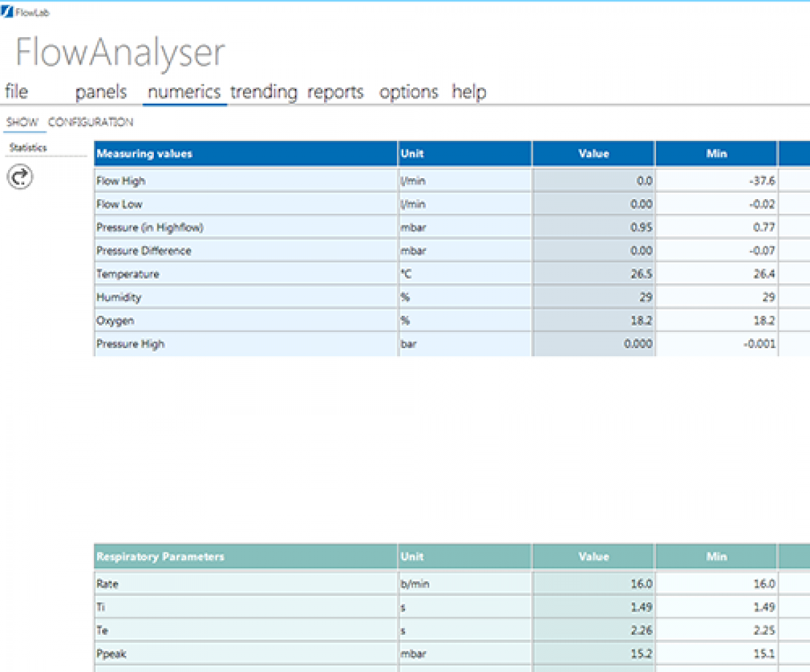
Task: Click the Value header in Measuring values table
Action: pos(594,154)
